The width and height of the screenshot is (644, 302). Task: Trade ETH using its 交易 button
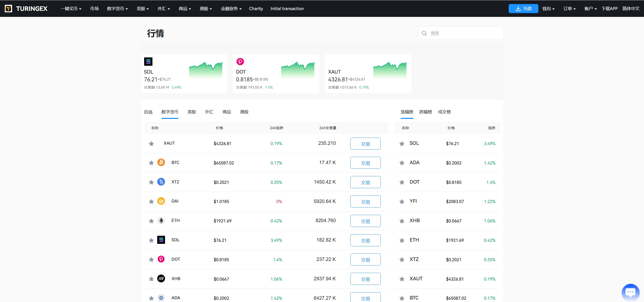[365, 221]
